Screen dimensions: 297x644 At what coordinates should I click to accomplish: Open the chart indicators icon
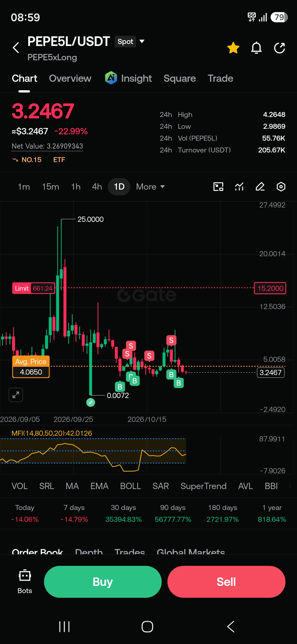pyautogui.click(x=239, y=187)
